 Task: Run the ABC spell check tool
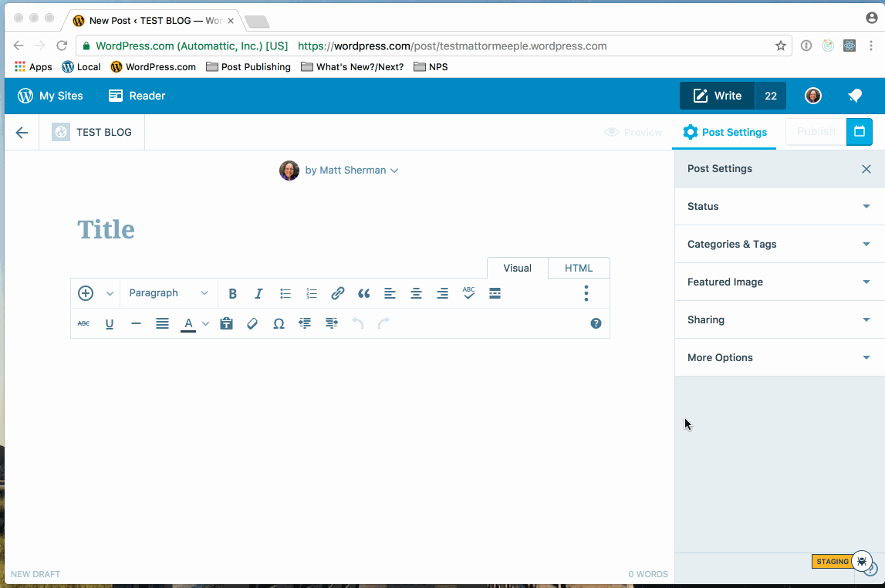click(468, 293)
